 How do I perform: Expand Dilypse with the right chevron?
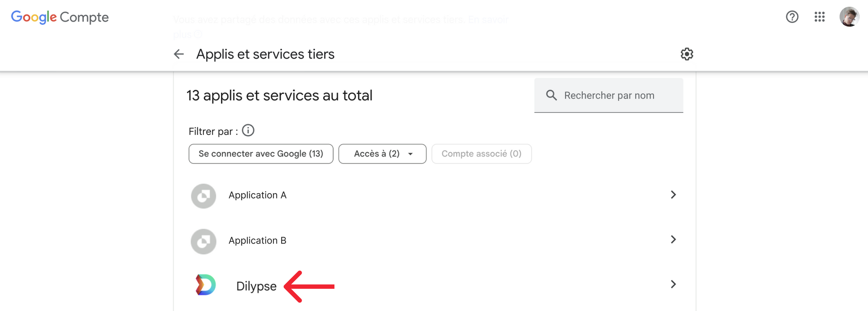pos(673,284)
